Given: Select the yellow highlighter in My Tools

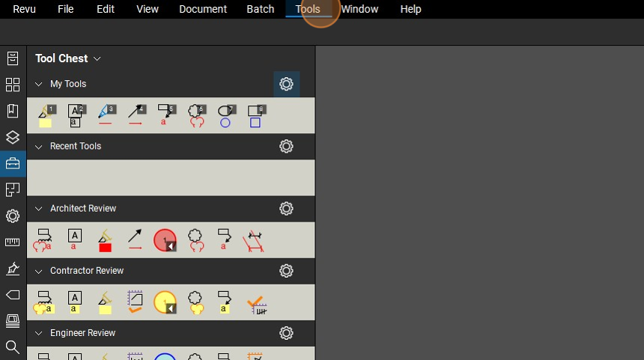Looking at the screenshot, I should pos(45,116).
